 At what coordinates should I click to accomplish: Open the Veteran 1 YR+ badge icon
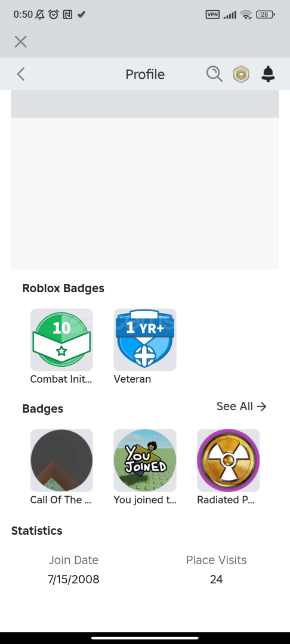coord(145,340)
